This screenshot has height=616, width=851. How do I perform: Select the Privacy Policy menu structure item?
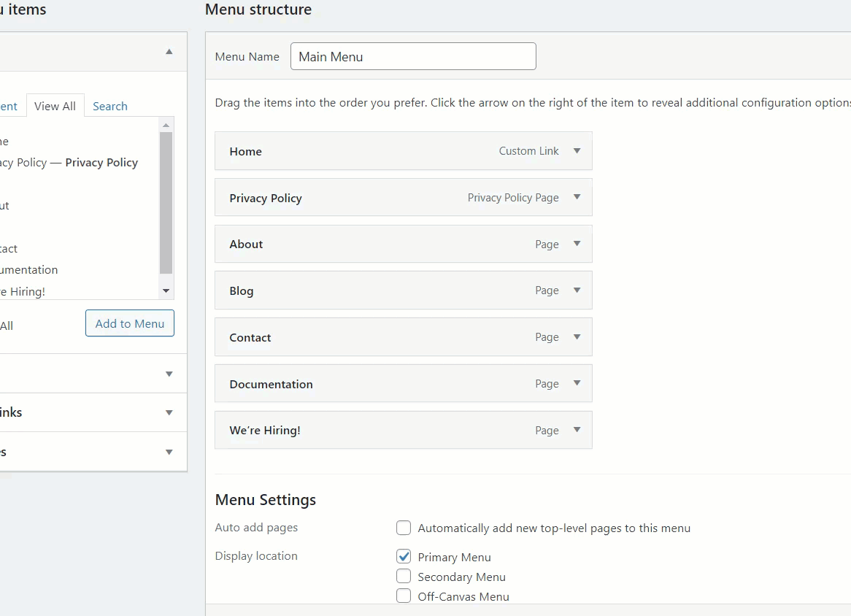tap(404, 197)
